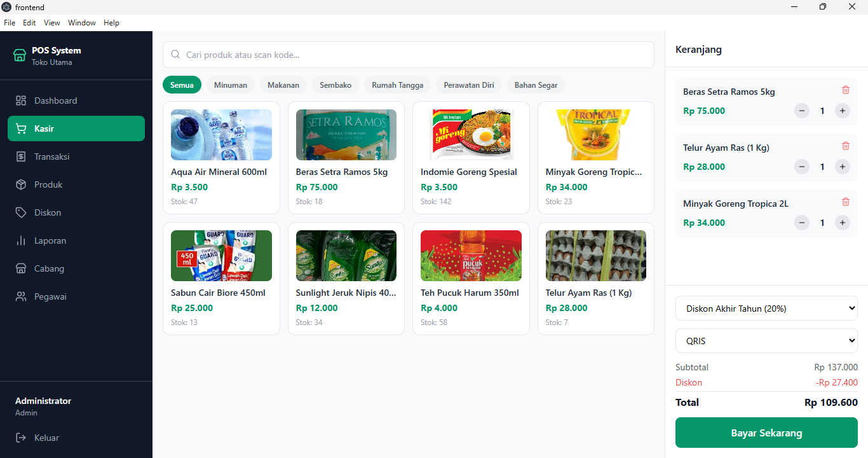The width and height of the screenshot is (868, 458).
Task: Open the Transaksi page
Action: point(76,156)
